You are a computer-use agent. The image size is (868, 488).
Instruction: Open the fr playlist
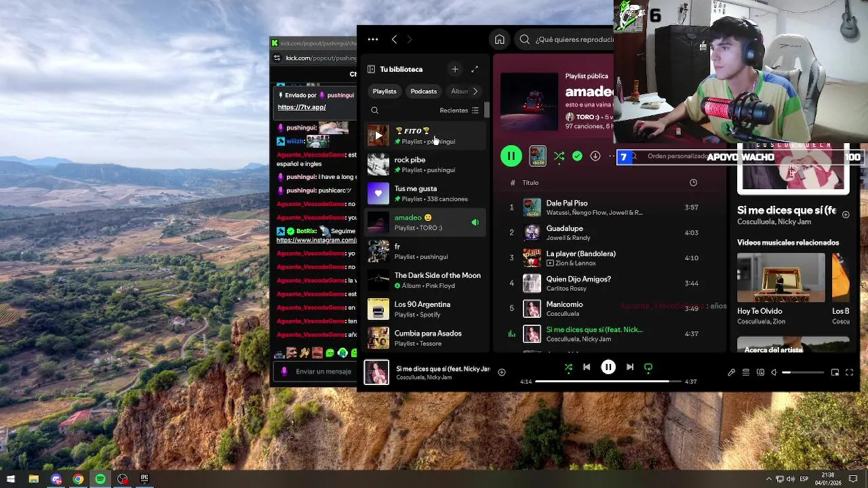click(x=426, y=251)
